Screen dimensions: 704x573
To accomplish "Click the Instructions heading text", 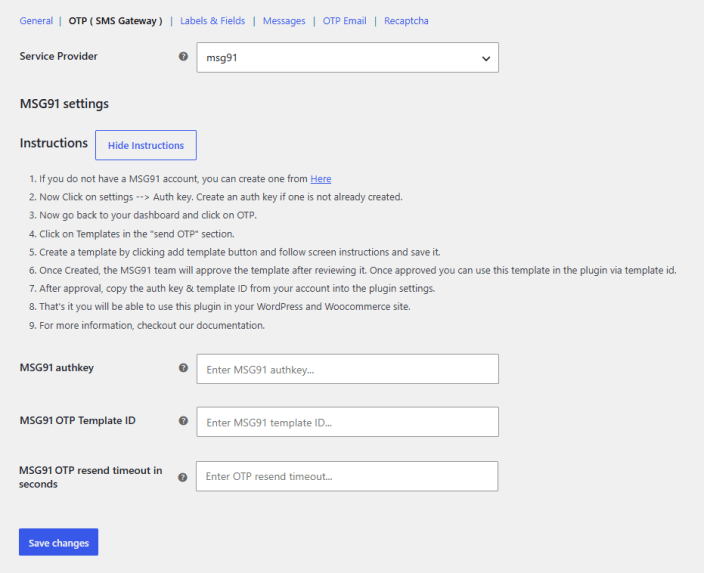I will pyautogui.click(x=54, y=143).
